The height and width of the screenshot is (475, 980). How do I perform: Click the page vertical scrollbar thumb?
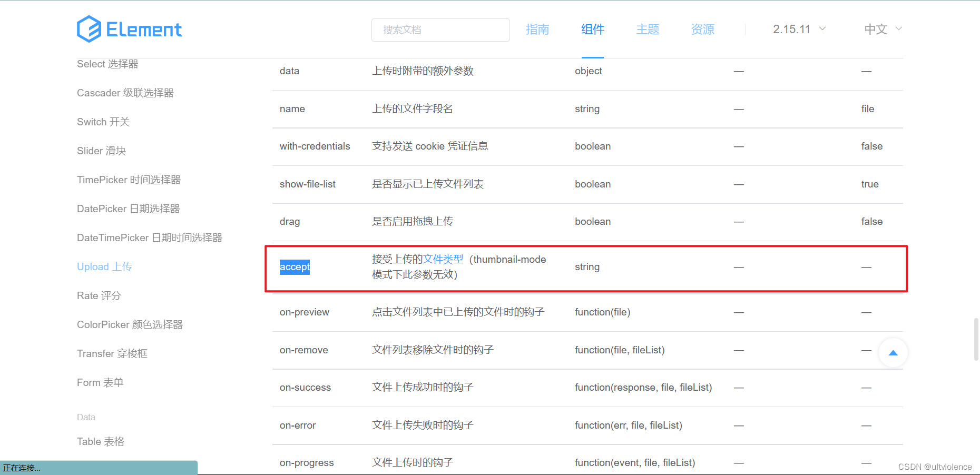(976, 339)
